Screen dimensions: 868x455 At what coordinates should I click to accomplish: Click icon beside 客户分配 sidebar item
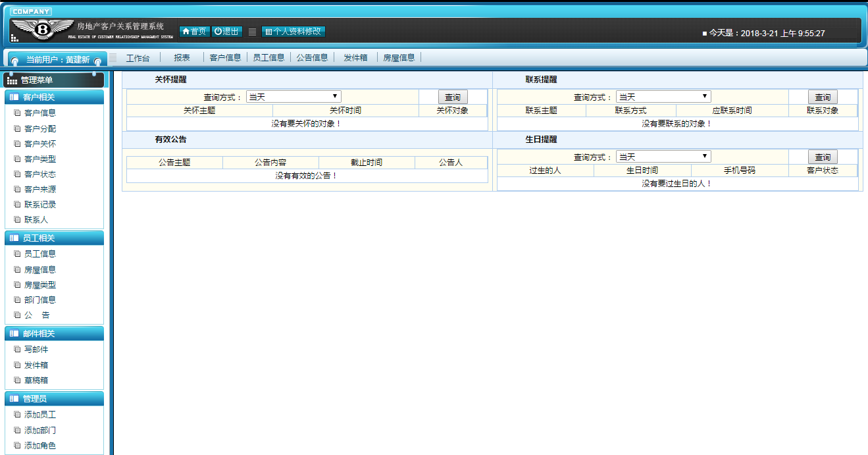click(x=17, y=128)
